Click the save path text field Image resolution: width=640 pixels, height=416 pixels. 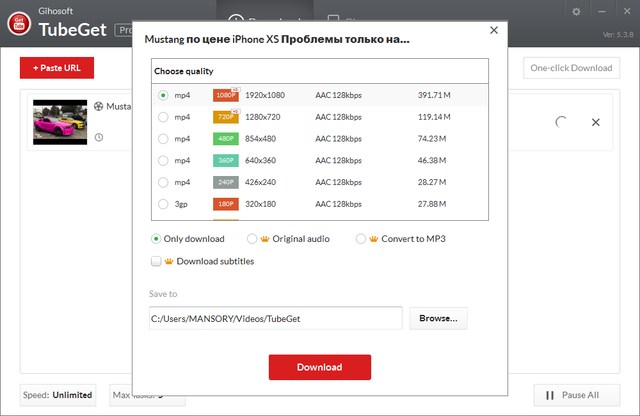coord(275,319)
